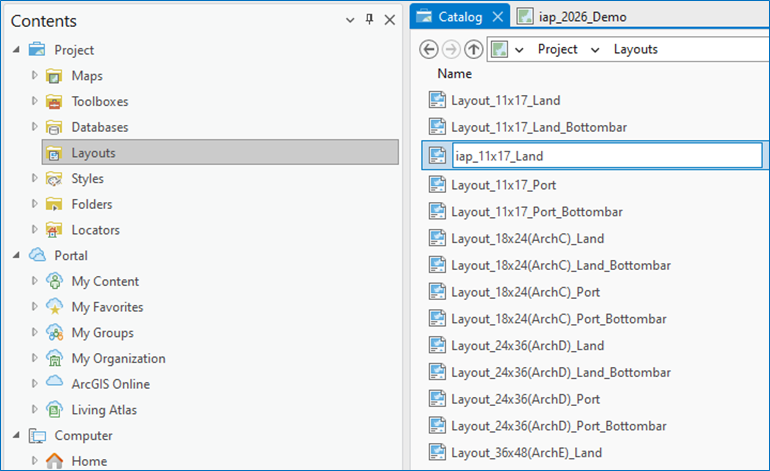Expand the Styles node in Contents
This screenshot has width=770, height=471.
[x=35, y=179]
